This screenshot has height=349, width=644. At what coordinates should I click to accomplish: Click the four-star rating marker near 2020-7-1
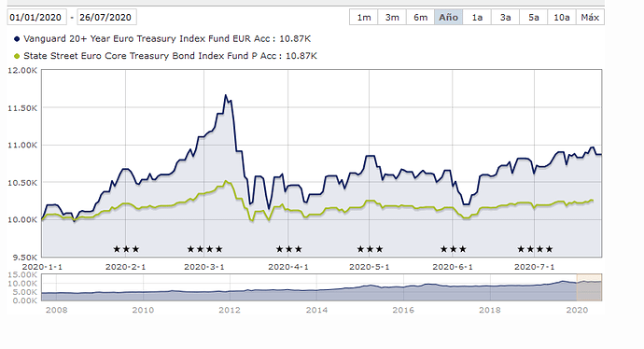pyautogui.click(x=535, y=249)
